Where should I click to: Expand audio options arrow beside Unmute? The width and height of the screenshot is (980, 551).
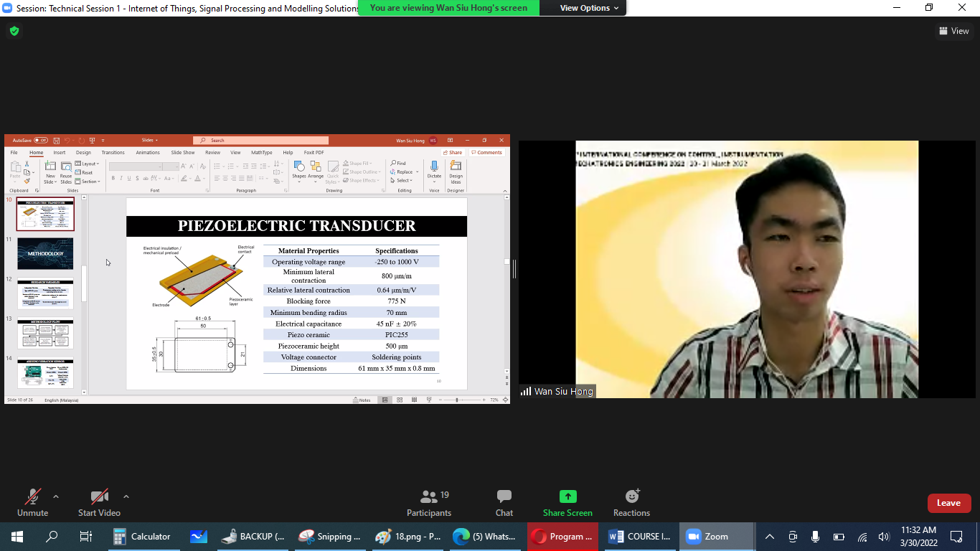point(56,496)
